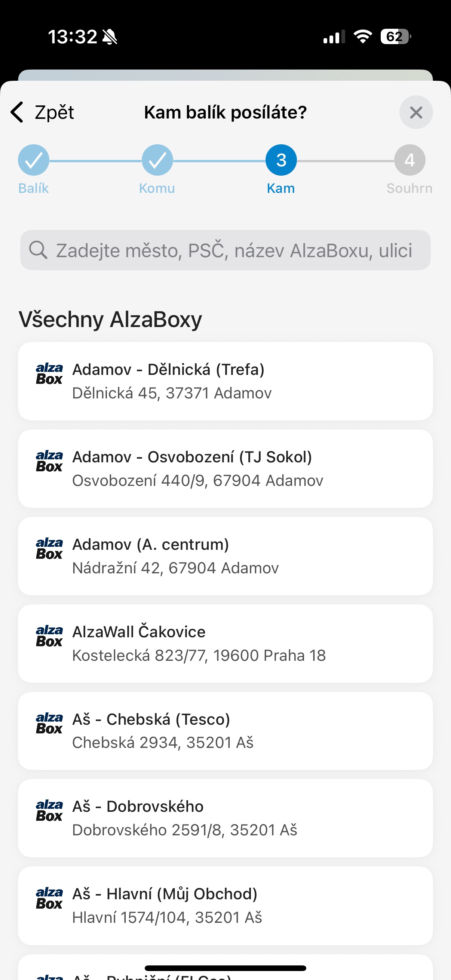Focus the city, ZIP, AlzaBox search field
Viewport: 451px width, 980px height.
coord(234,250)
